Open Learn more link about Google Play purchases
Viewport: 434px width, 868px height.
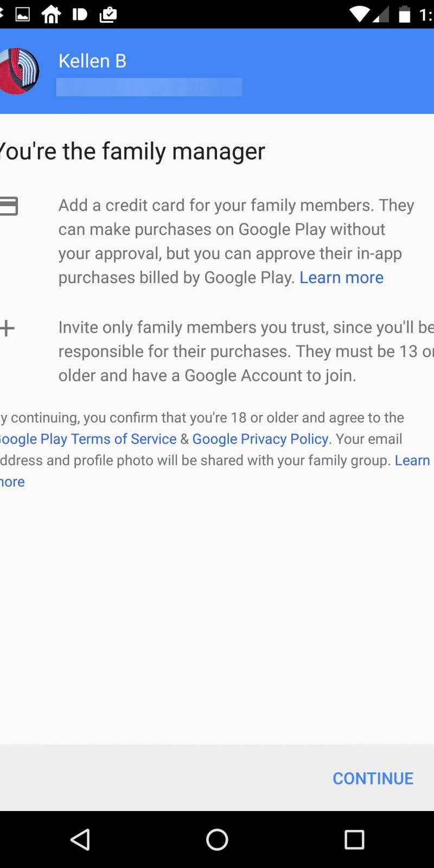pyautogui.click(x=341, y=278)
